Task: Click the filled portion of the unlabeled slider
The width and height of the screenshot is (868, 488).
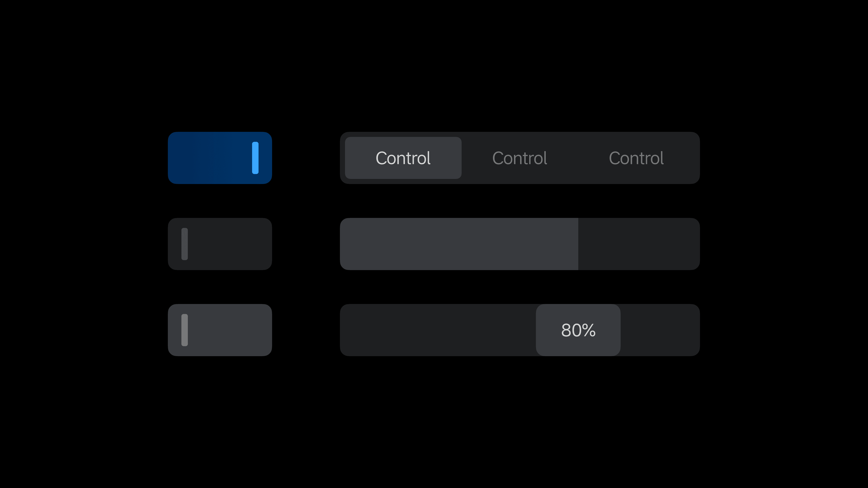Action: (459, 244)
